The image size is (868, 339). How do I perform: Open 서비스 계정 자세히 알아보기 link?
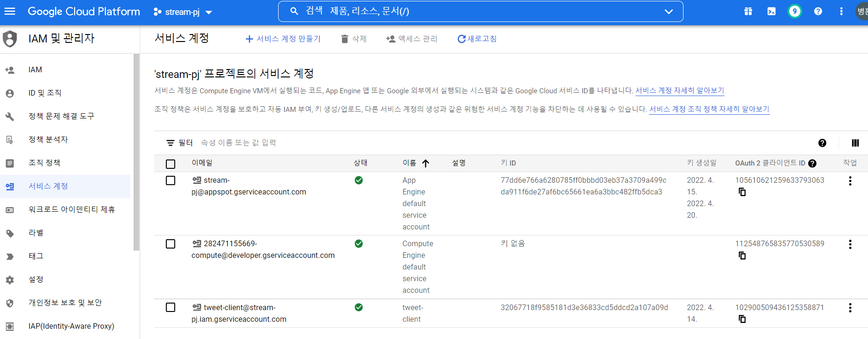pyautogui.click(x=680, y=90)
